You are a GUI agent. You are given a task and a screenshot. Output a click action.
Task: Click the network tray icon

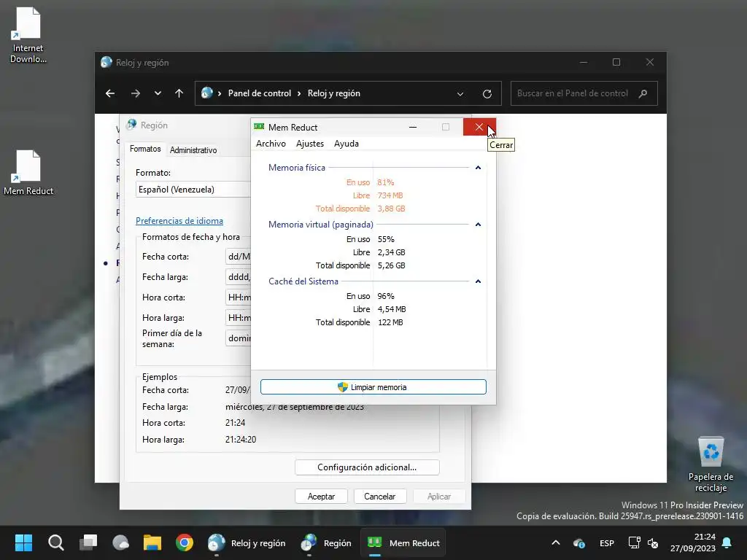pos(634,542)
